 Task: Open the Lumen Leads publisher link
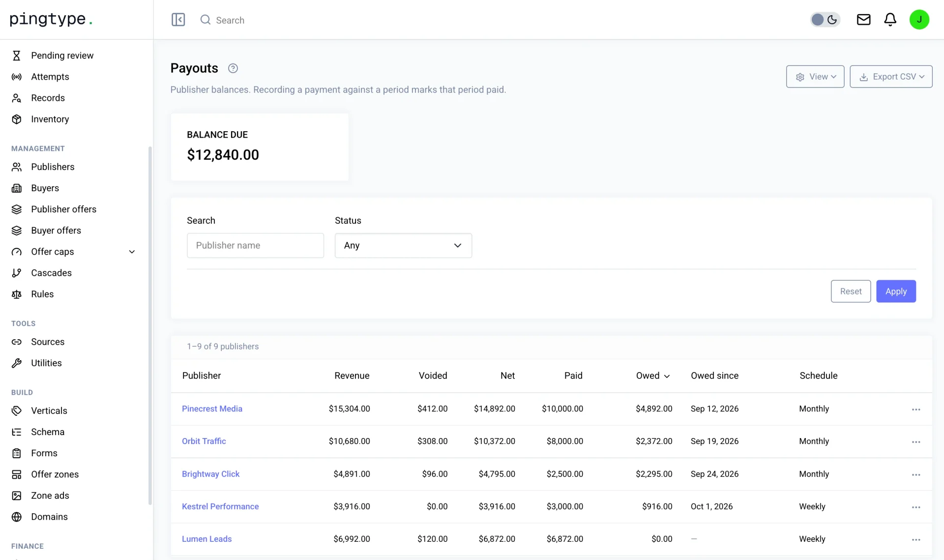(x=206, y=539)
